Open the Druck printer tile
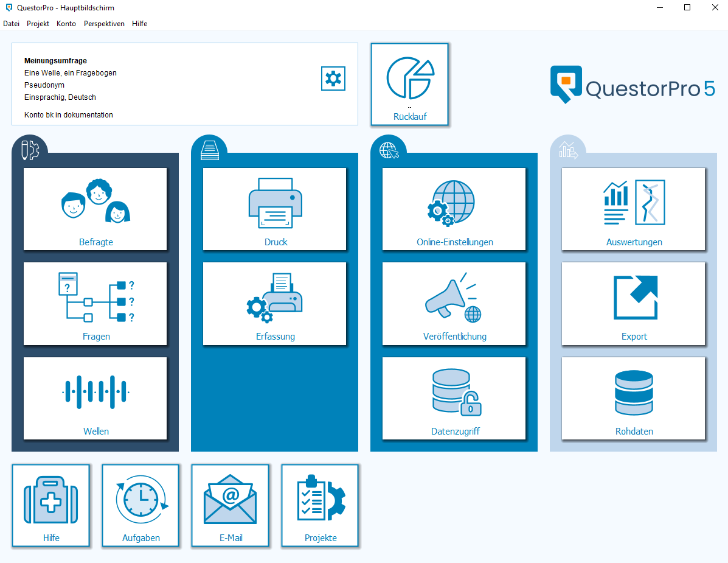The image size is (728, 563). click(274, 209)
